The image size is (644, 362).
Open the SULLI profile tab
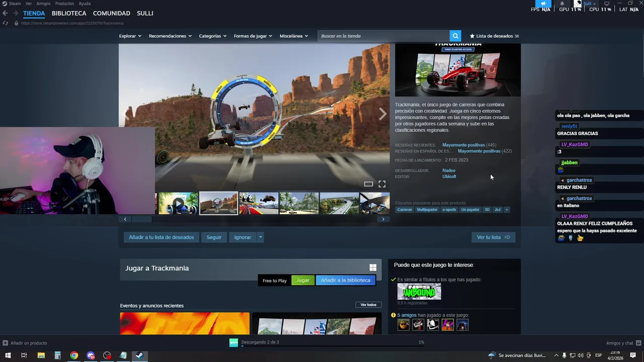click(145, 13)
